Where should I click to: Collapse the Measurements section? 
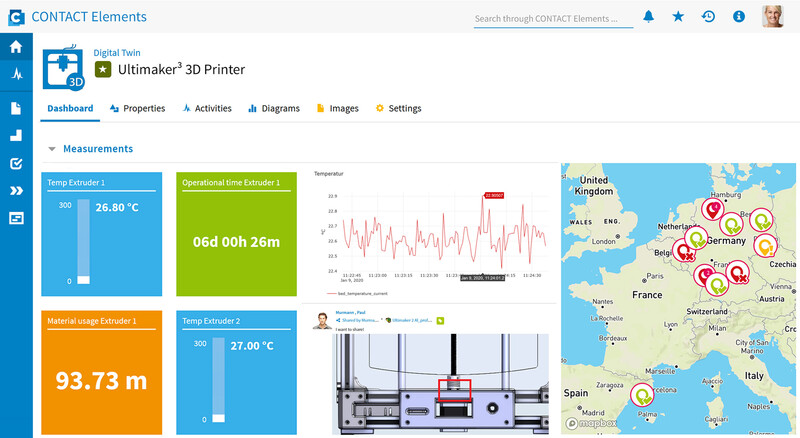click(52, 149)
